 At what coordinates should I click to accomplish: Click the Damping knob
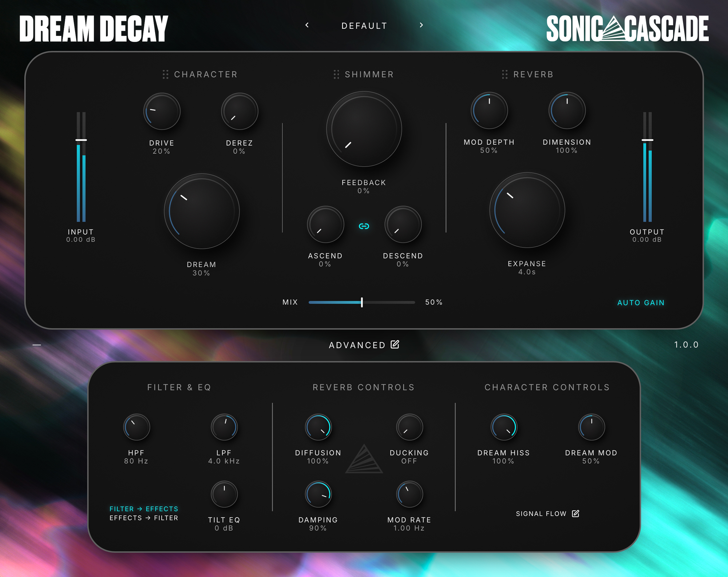[318, 494]
